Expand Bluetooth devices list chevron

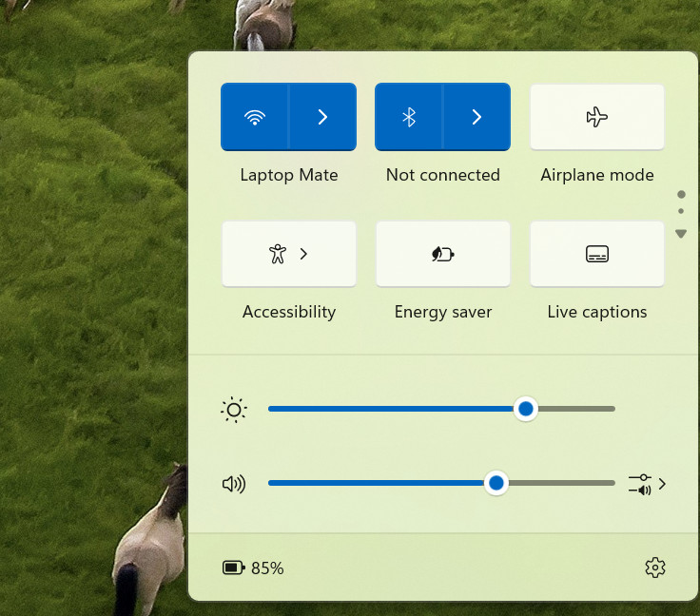coord(476,117)
